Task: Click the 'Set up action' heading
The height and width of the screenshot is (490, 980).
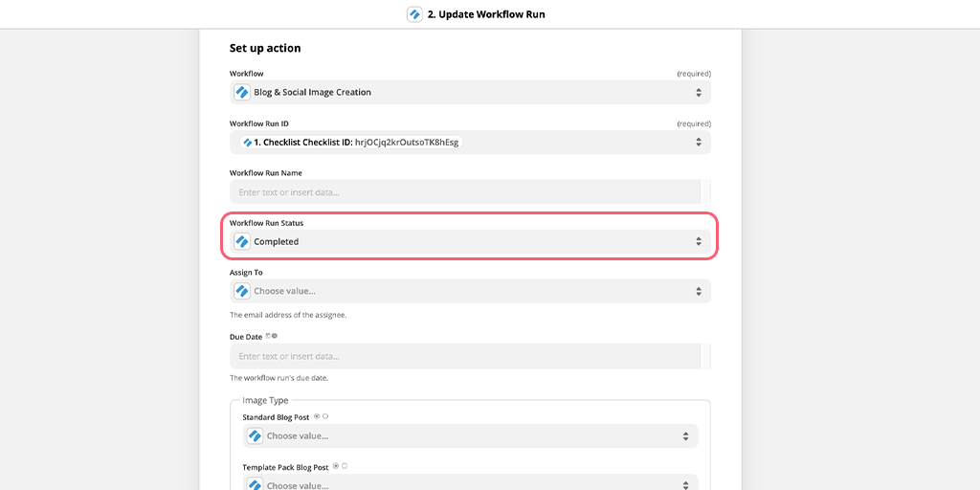Action: [x=265, y=48]
